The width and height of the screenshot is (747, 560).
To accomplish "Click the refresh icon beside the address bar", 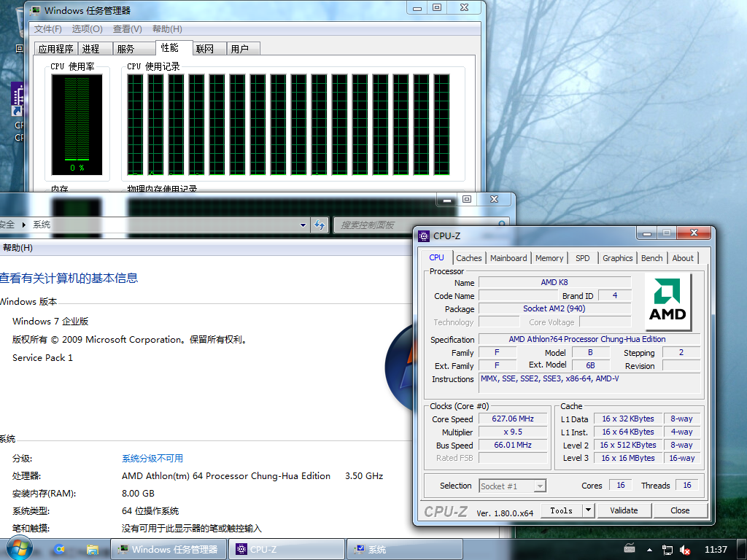I will tap(320, 225).
